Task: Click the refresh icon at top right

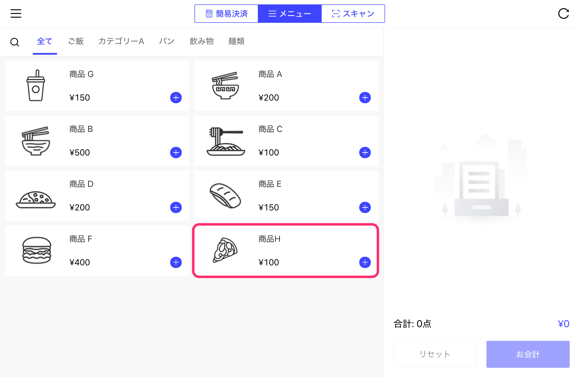Action: coord(563,14)
